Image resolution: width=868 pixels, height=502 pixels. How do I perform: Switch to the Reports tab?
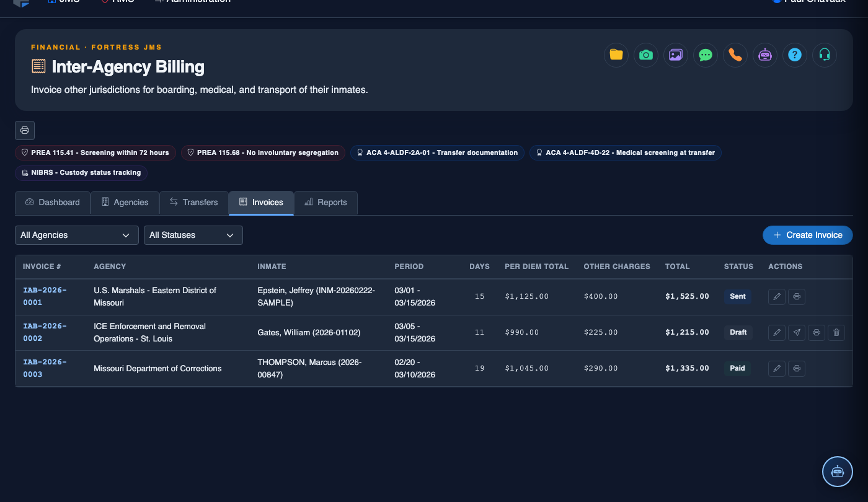coord(326,203)
